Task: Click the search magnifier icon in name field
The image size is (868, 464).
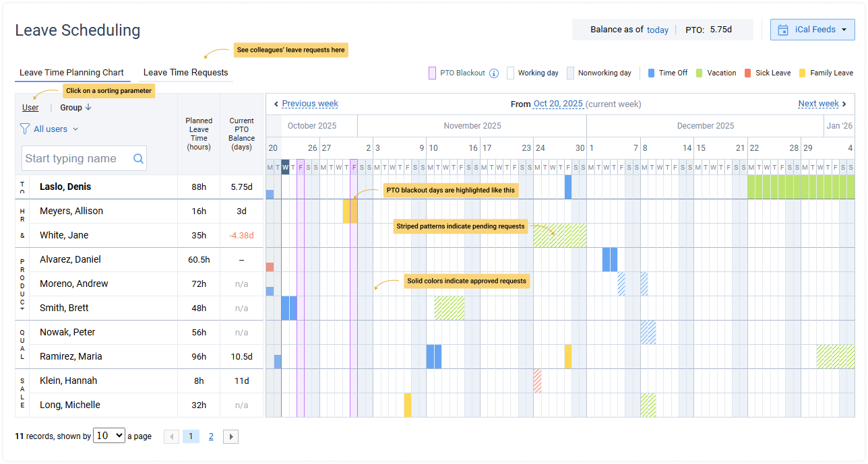Action: point(138,159)
